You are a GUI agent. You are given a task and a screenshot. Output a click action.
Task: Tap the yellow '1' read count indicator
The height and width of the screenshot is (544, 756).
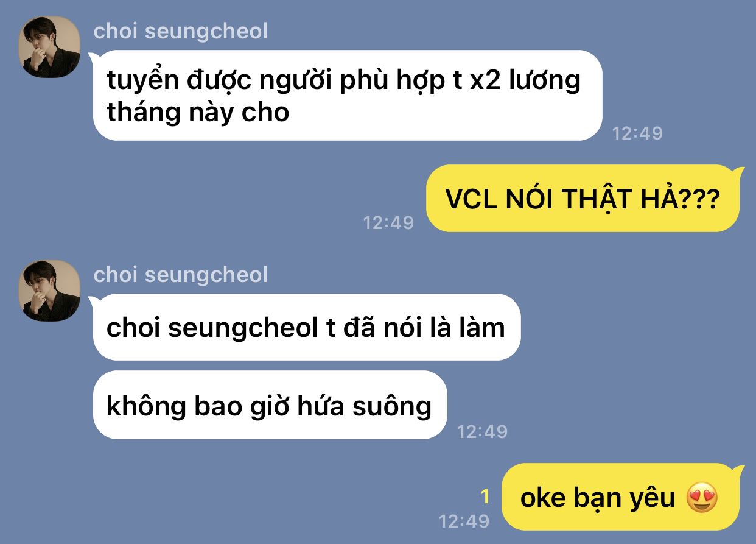[x=485, y=497]
